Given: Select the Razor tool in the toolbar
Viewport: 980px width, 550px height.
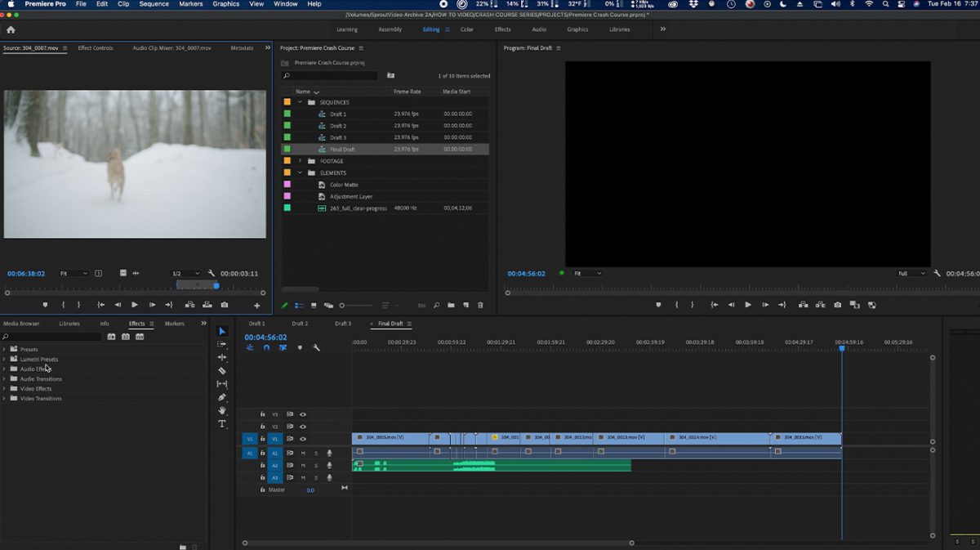Looking at the screenshot, I should (222, 371).
